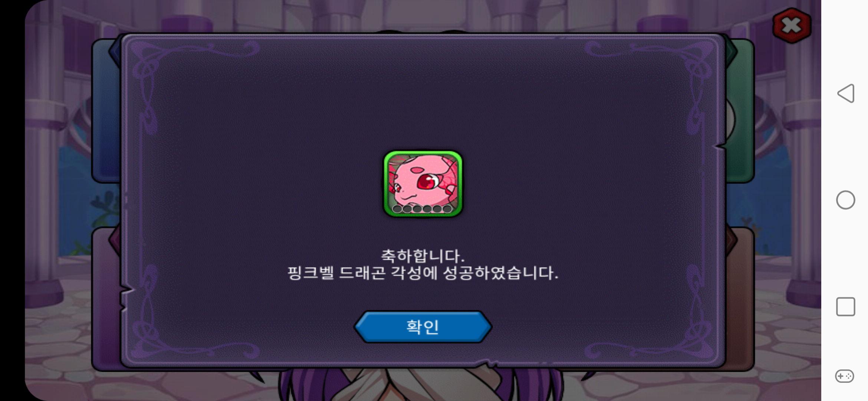Open the game controller tools icon
868x401 pixels.
pos(845,376)
